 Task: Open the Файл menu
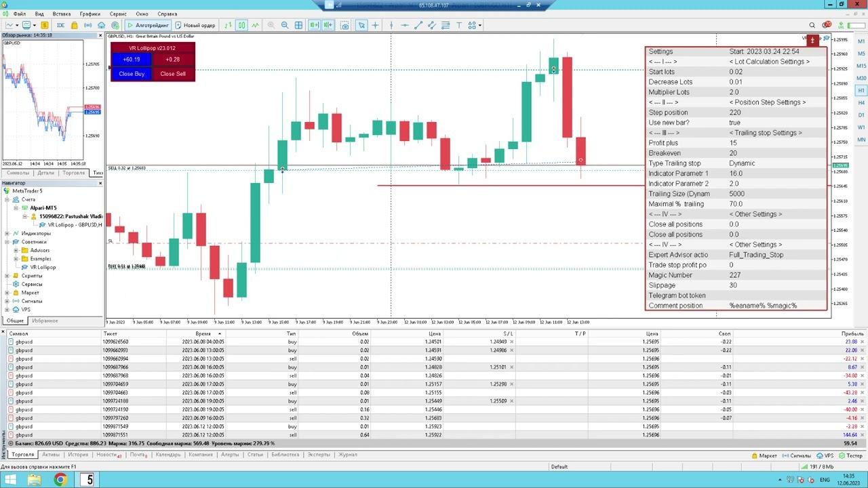tap(19, 14)
